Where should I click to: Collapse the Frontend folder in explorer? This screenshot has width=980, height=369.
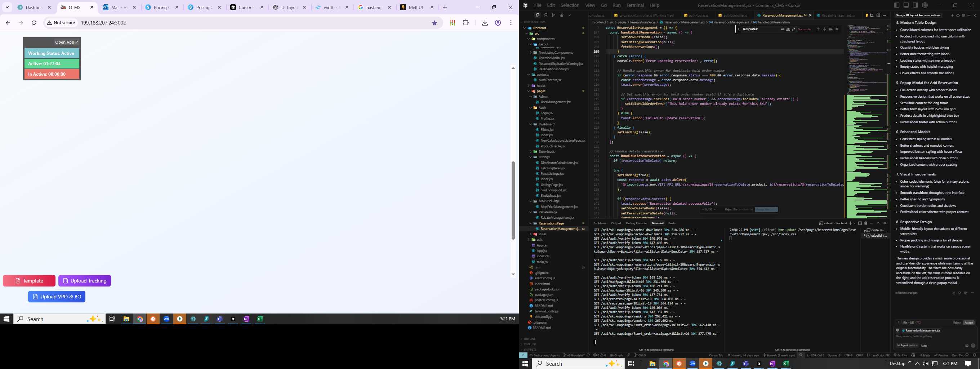point(539,28)
